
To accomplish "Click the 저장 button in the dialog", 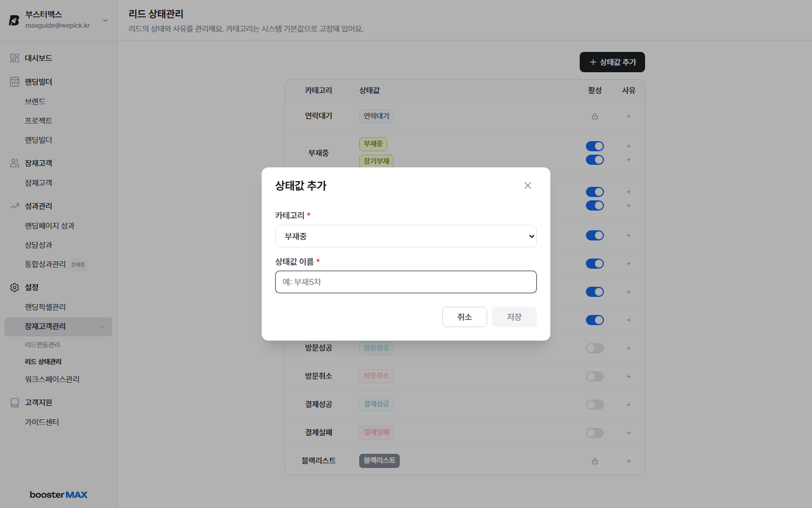I will click(x=514, y=317).
